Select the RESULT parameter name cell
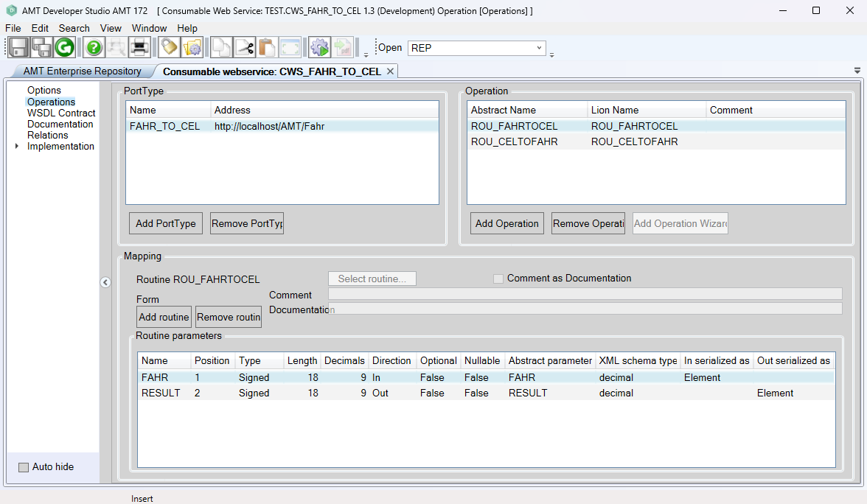This screenshot has height=504, width=867. (x=161, y=393)
